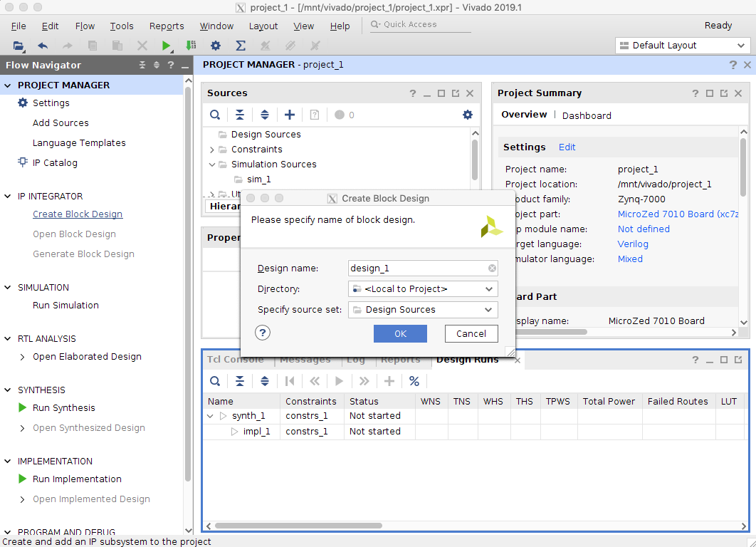756x547 pixels.
Task: Expand Open Elaborated Design
Action: 22,357
